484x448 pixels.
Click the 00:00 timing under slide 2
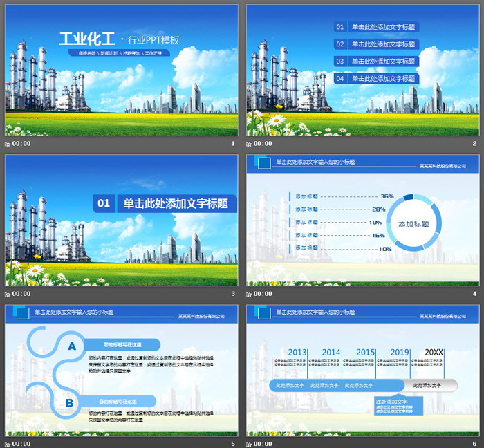263,144
